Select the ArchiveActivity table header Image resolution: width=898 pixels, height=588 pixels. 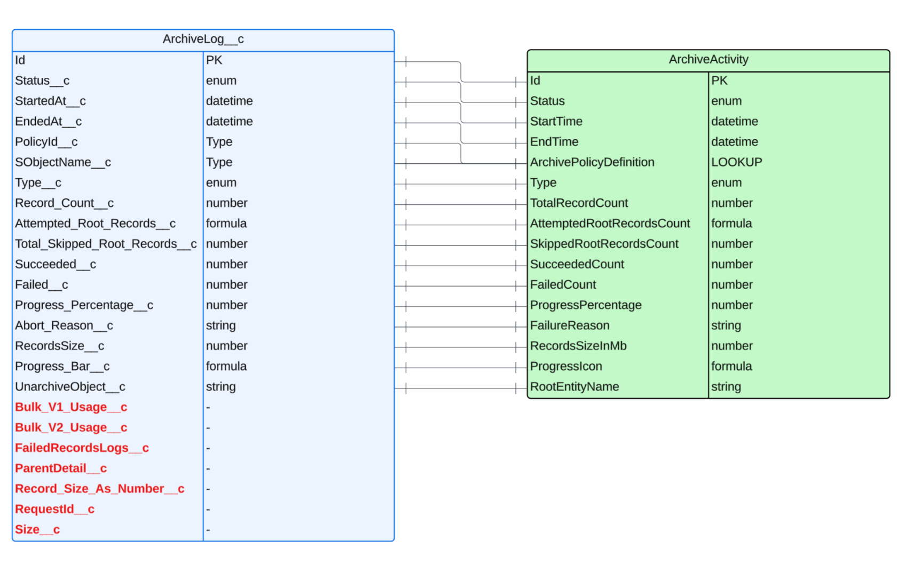tap(707, 59)
